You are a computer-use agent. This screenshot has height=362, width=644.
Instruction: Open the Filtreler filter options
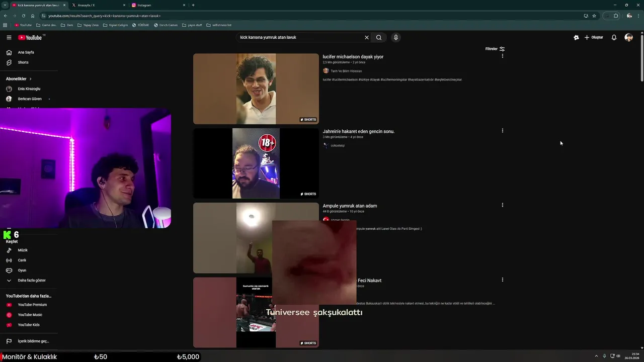point(495,49)
